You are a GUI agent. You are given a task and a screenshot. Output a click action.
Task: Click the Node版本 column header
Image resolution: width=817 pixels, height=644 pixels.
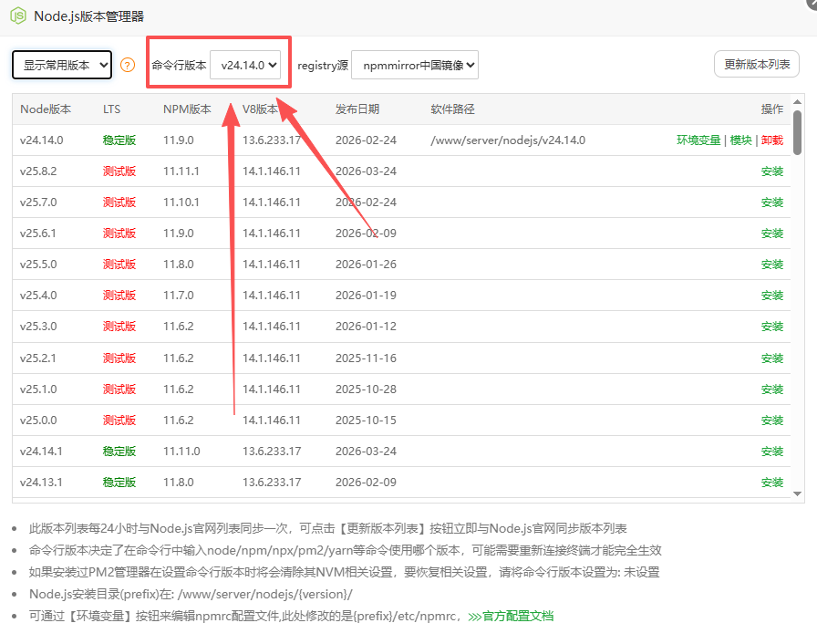pos(47,109)
